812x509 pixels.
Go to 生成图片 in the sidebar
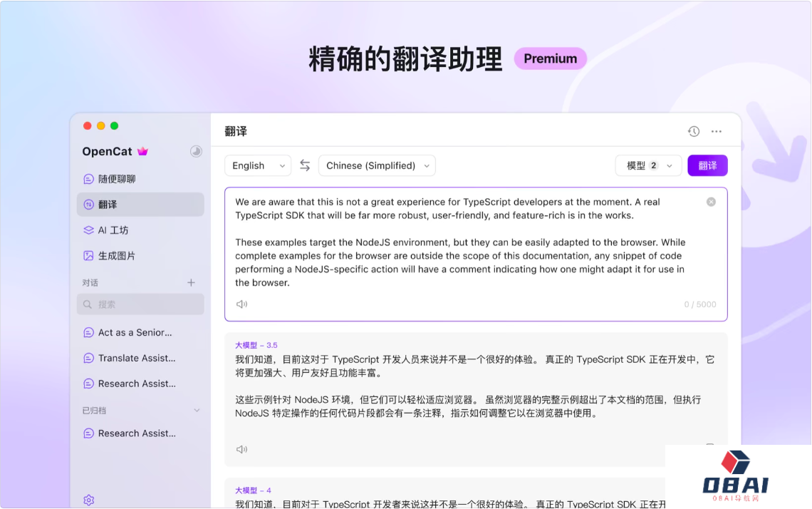point(140,255)
